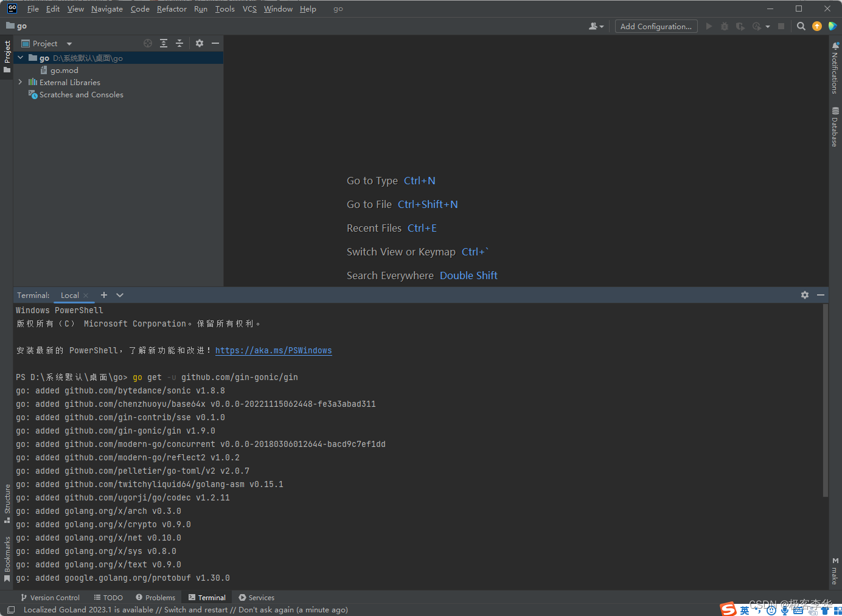Click the terminal line 'added github.com/gin-gonic/gin v1.9.0'
This screenshot has height=616, width=842.
coord(116,431)
